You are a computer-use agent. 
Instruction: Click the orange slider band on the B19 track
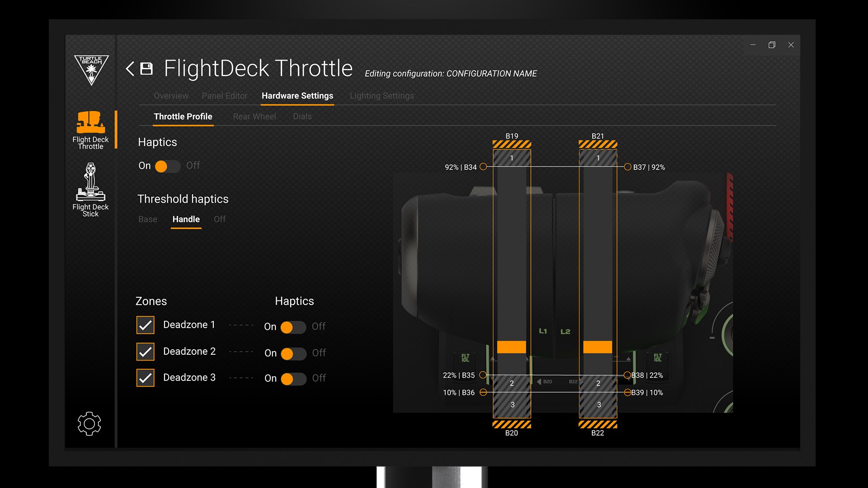click(x=511, y=347)
